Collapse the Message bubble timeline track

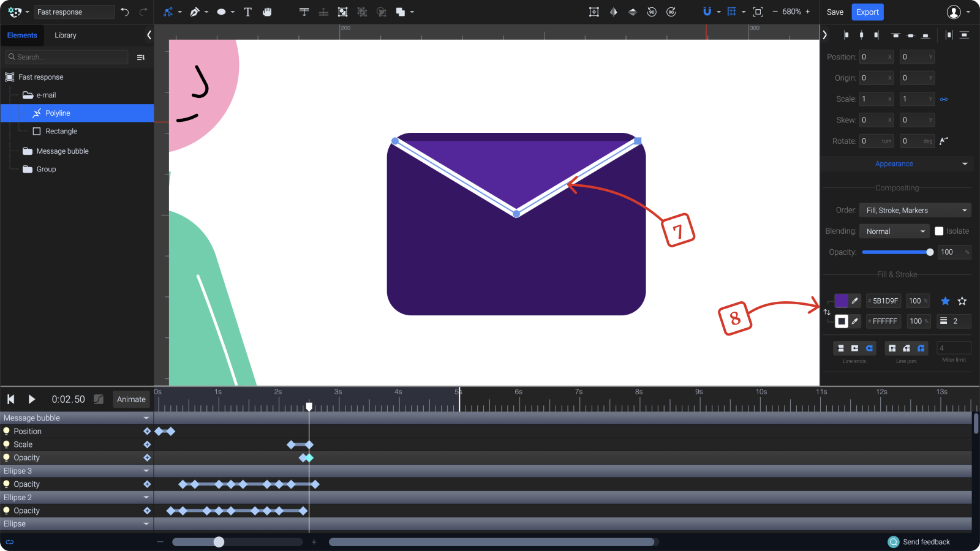146,418
